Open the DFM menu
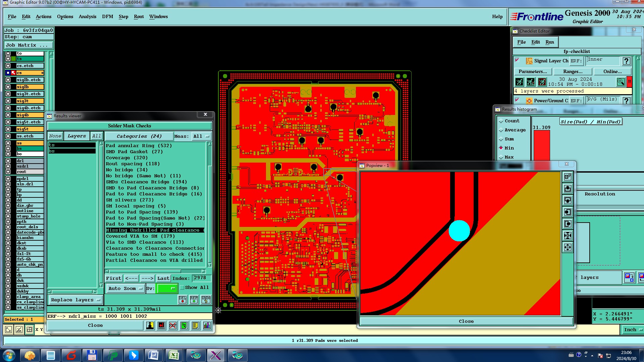The width and height of the screenshot is (644, 362). click(107, 16)
